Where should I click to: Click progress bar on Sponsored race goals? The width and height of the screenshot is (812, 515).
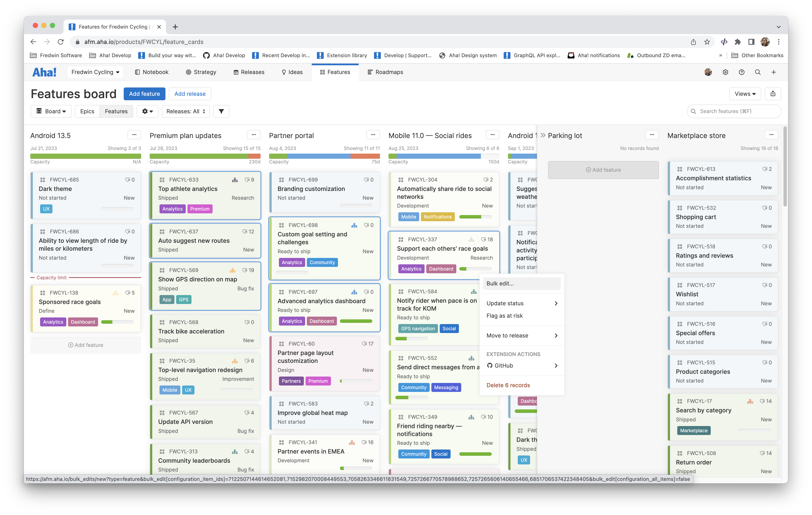pos(117,322)
